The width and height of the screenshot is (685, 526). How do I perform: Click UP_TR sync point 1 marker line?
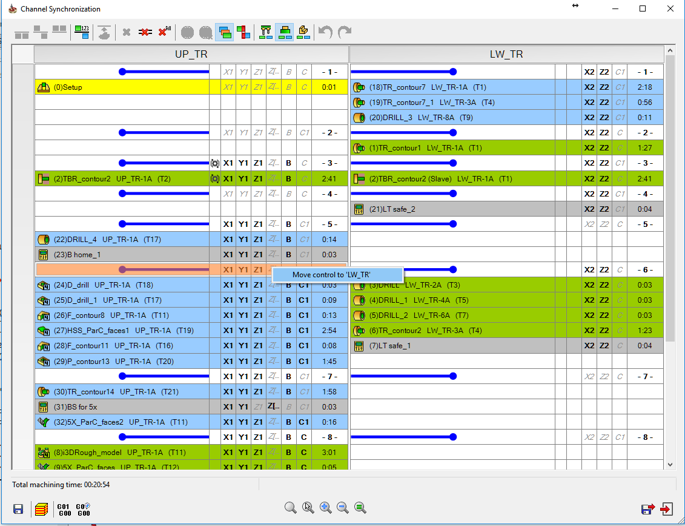point(164,72)
